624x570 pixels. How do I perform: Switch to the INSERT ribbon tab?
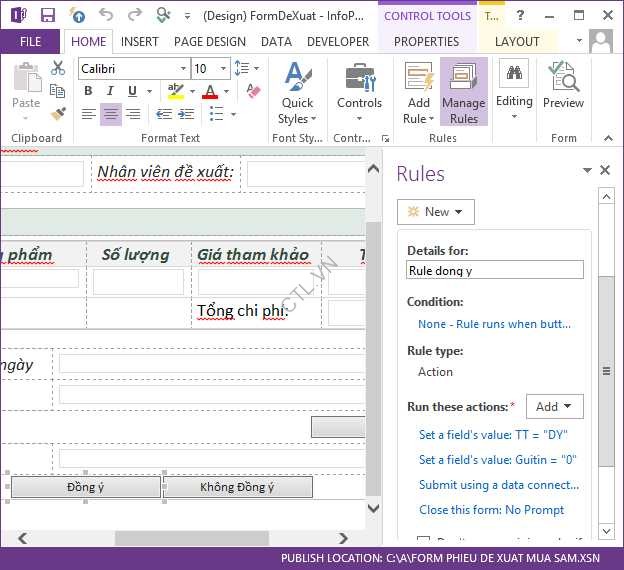tap(139, 42)
